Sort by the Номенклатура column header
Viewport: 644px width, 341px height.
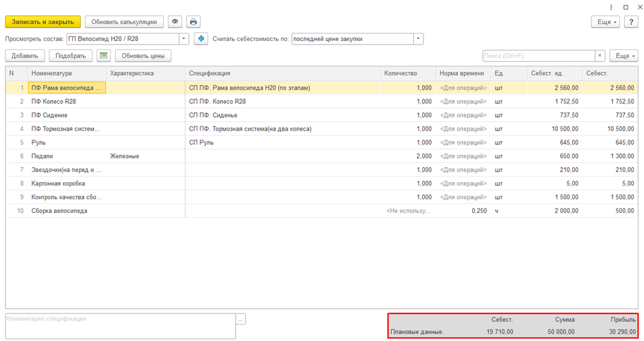pyautogui.click(x=66, y=73)
